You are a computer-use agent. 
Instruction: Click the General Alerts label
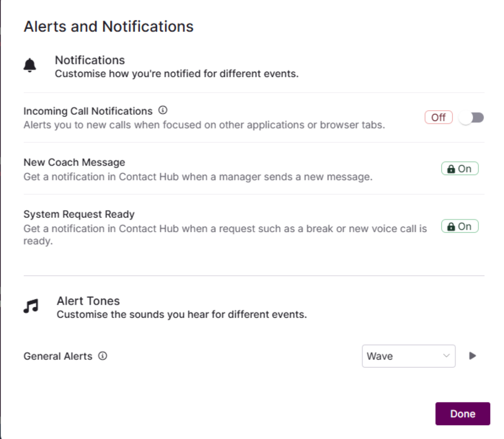pos(58,356)
